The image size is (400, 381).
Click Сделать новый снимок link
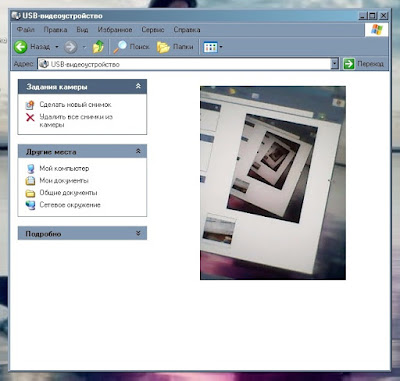(x=75, y=105)
